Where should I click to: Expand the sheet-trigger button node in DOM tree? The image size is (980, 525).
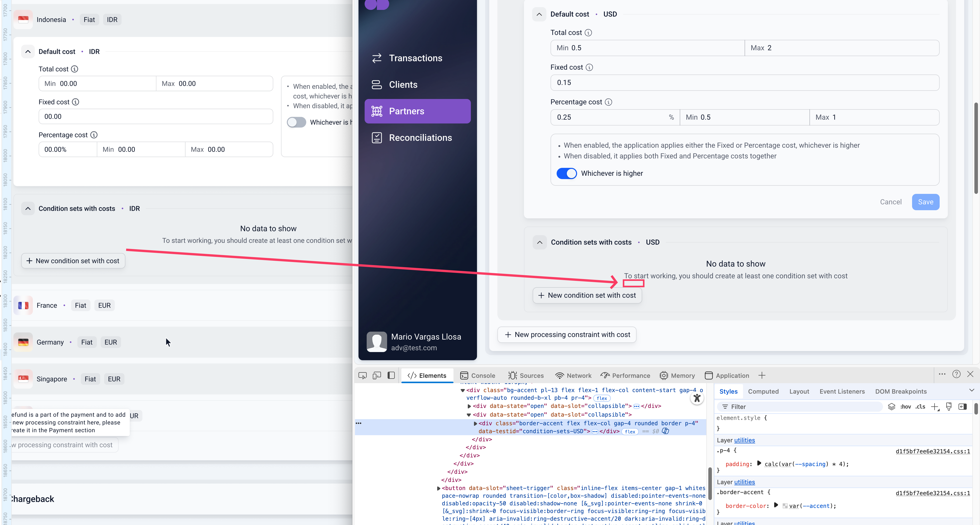click(438, 488)
